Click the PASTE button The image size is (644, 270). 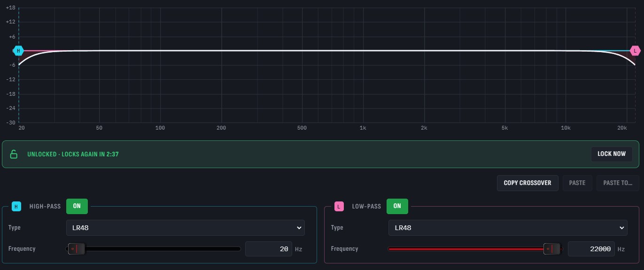click(x=577, y=183)
